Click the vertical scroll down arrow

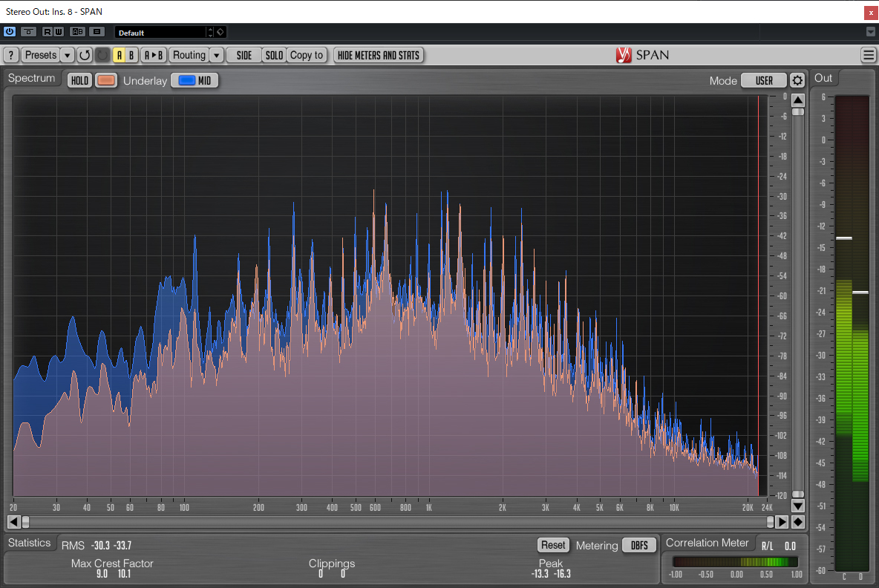pos(798,505)
